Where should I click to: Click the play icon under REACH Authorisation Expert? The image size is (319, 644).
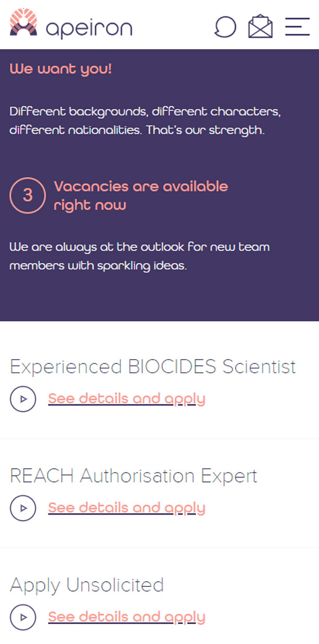[x=23, y=508]
